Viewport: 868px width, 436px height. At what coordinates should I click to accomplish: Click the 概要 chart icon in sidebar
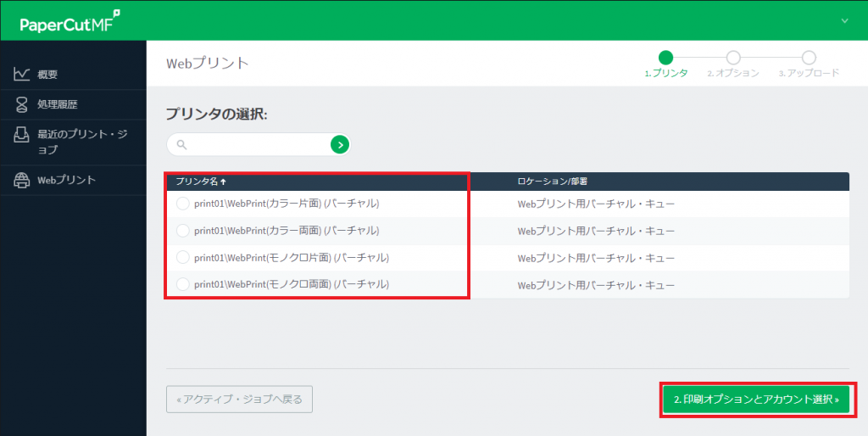[x=22, y=74]
